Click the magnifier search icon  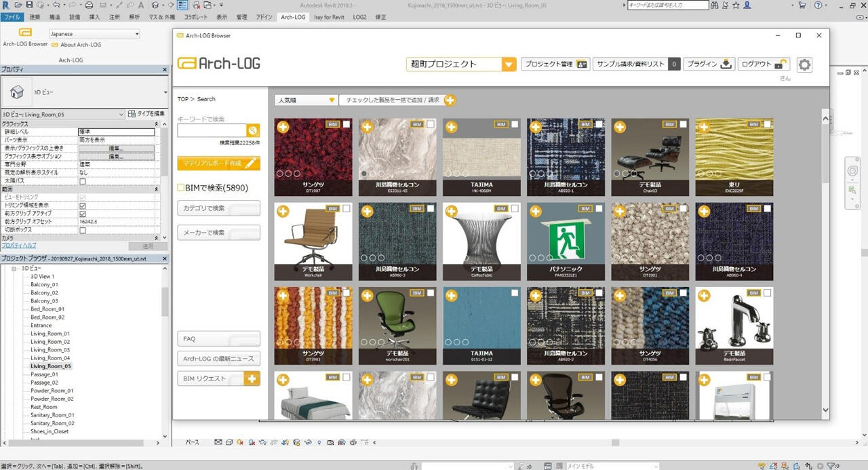click(253, 131)
